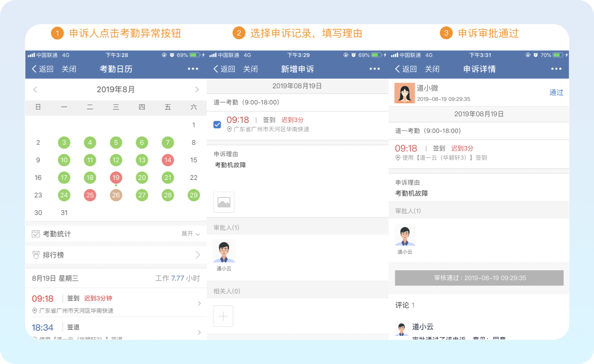The width and height of the screenshot is (594, 364).
Task: Click the 审核通过 status bar
Action: (479, 278)
